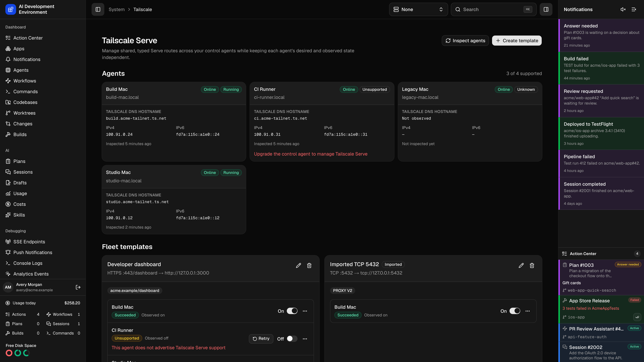The height and width of the screenshot is (362, 644).
Task: Open the Skills page
Action: [43, 215]
